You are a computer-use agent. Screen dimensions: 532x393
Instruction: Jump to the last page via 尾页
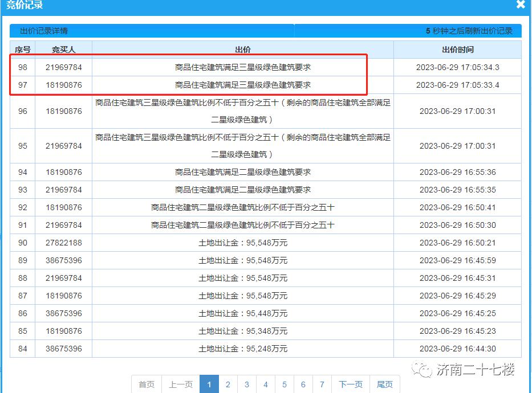pos(385,384)
